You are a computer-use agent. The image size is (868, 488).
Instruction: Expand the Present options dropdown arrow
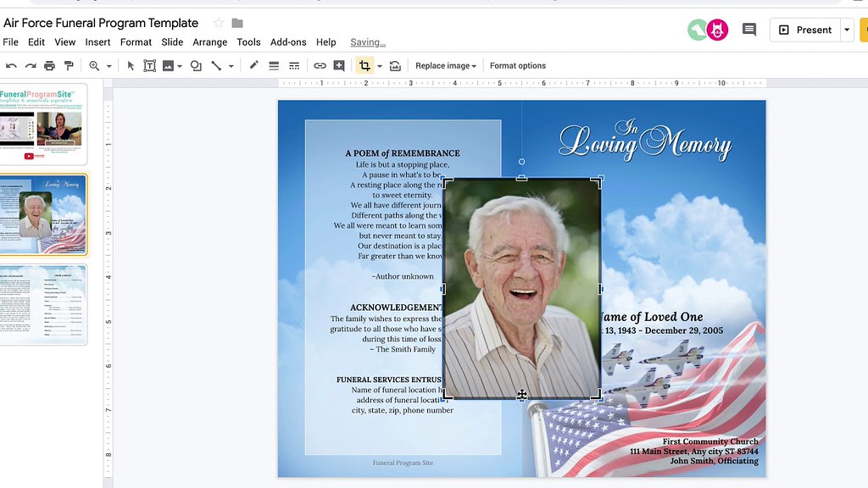tap(847, 30)
